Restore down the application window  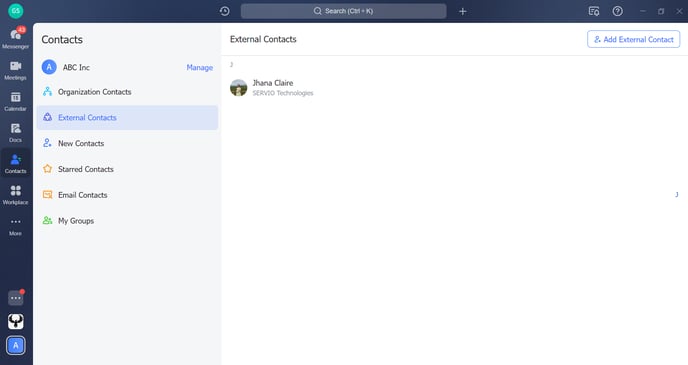[661, 11]
